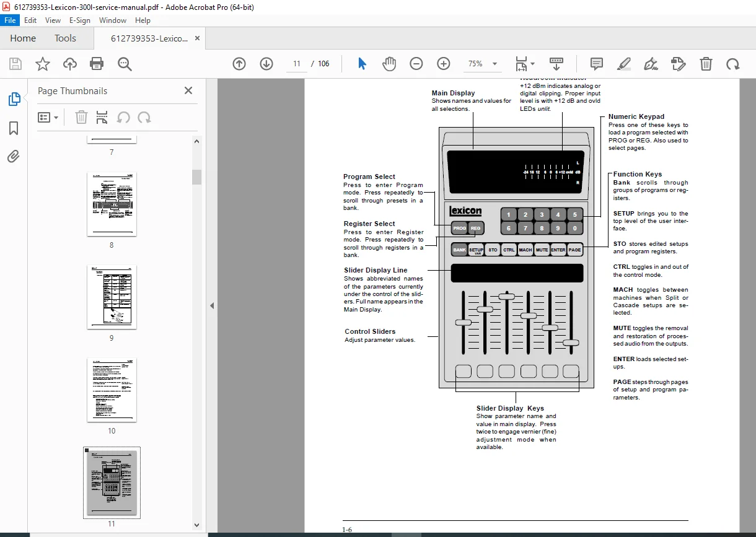Open the Edit menu
Viewport: 756px width, 537px height.
30,20
